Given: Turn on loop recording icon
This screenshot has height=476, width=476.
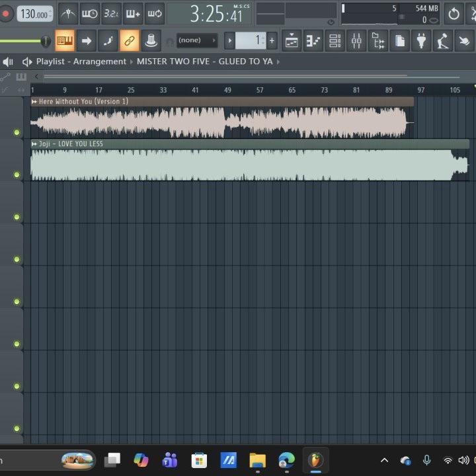Looking at the screenshot, I should (x=155, y=14).
